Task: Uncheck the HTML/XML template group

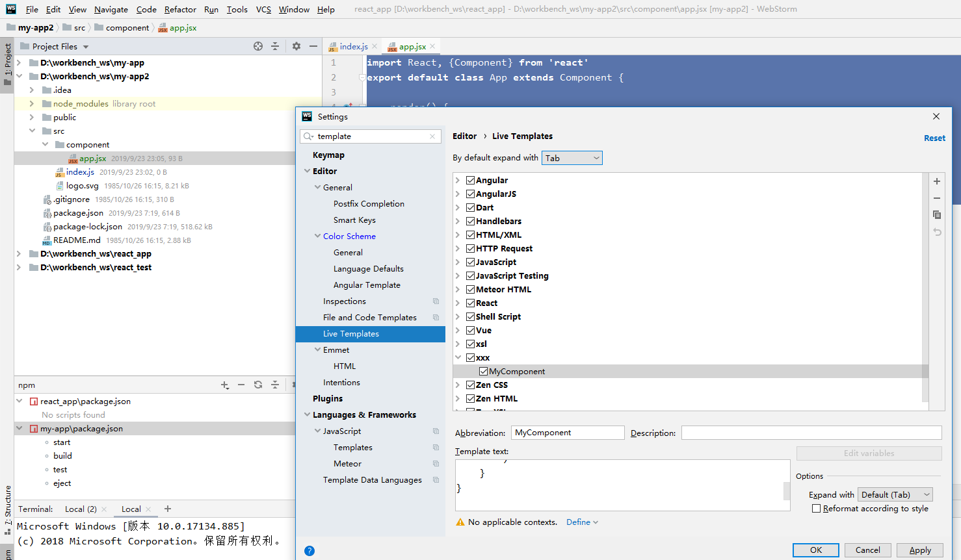Action: (x=470, y=235)
